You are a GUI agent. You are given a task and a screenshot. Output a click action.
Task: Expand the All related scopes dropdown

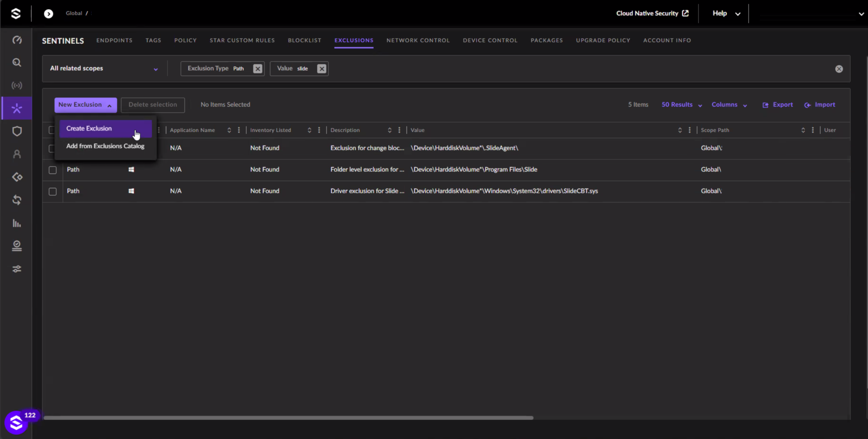104,68
